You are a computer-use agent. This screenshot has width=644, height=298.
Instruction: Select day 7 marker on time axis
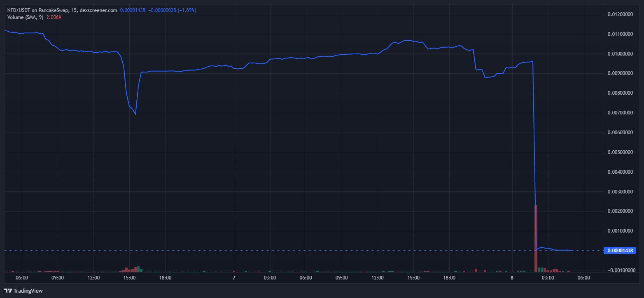pyautogui.click(x=234, y=278)
